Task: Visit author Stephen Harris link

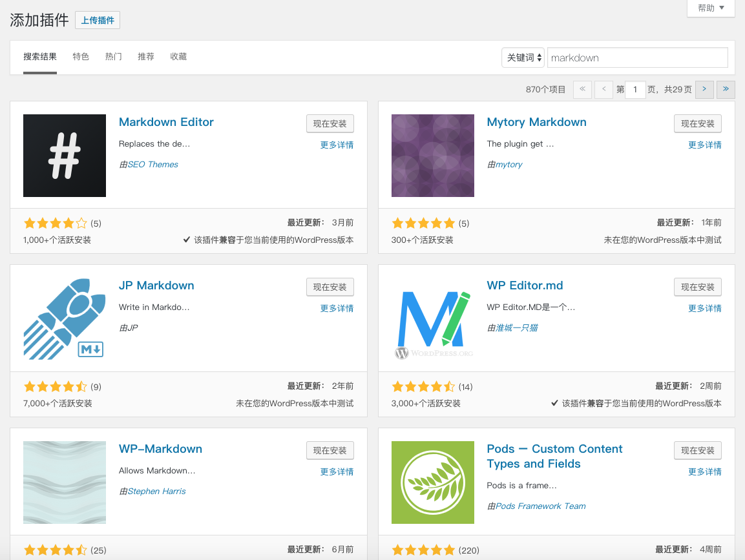Action: pos(156,491)
